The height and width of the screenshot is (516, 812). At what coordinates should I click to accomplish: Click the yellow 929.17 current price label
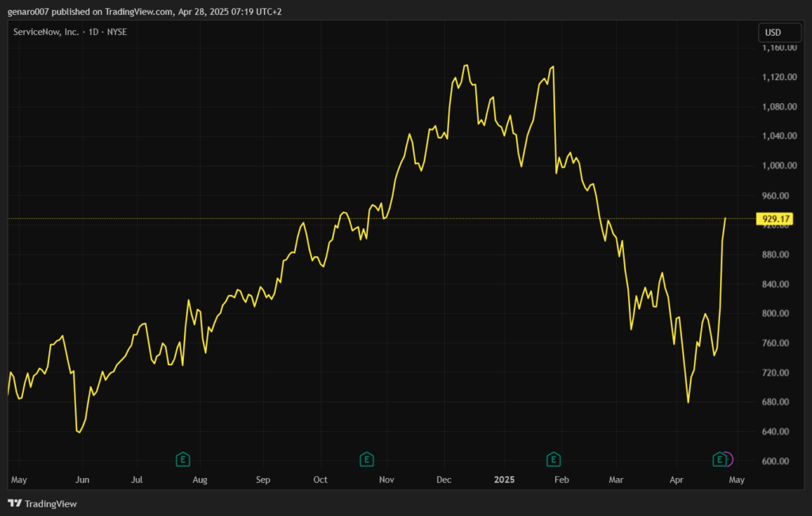[x=772, y=219]
